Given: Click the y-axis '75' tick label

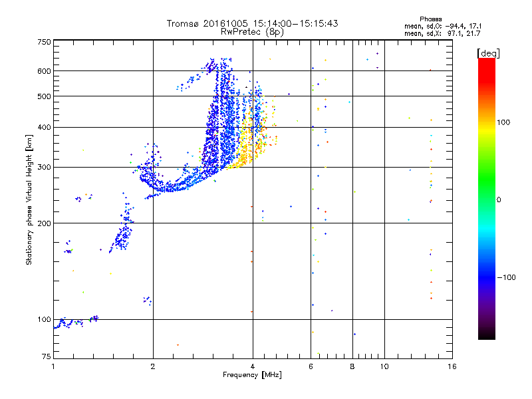Looking at the screenshot, I should [x=47, y=356].
